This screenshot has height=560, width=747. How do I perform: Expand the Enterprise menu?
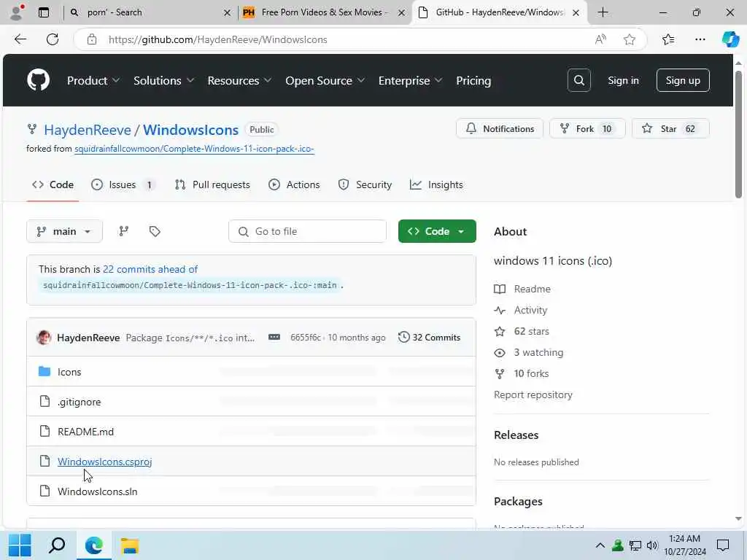pyautogui.click(x=410, y=80)
